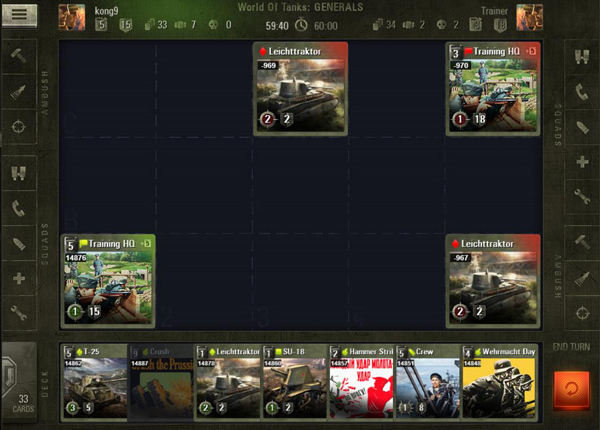Select the crosshair icon in left Ambush panel
600x430 pixels.
[x=19, y=126]
